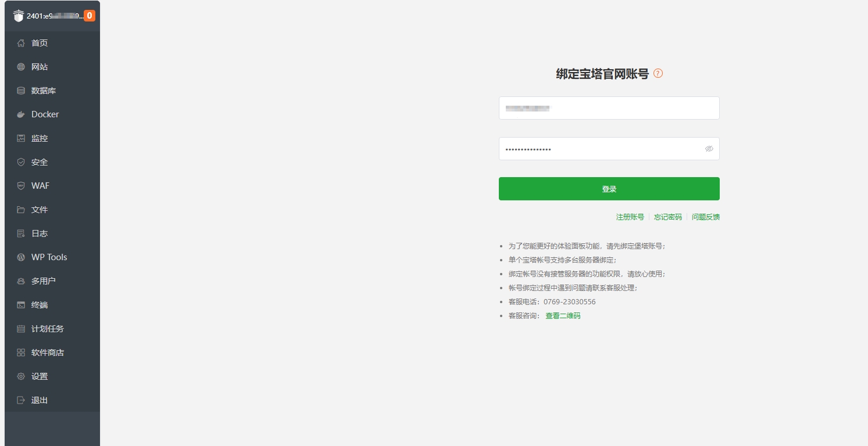Click the logout icon beside 退出
This screenshot has height=446, width=868.
coord(21,400)
